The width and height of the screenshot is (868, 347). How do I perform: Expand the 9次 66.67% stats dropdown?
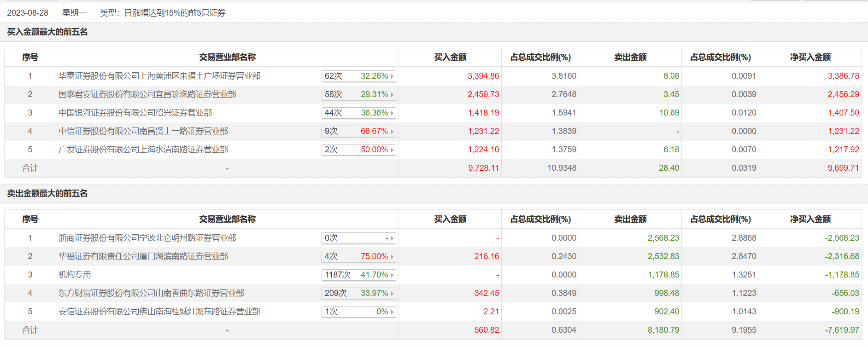click(x=358, y=131)
